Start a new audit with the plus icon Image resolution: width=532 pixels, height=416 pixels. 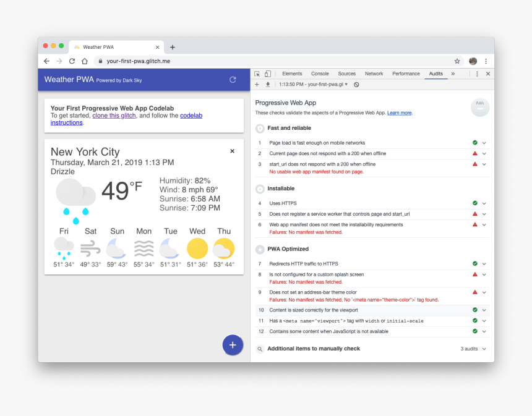pyautogui.click(x=257, y=85)
